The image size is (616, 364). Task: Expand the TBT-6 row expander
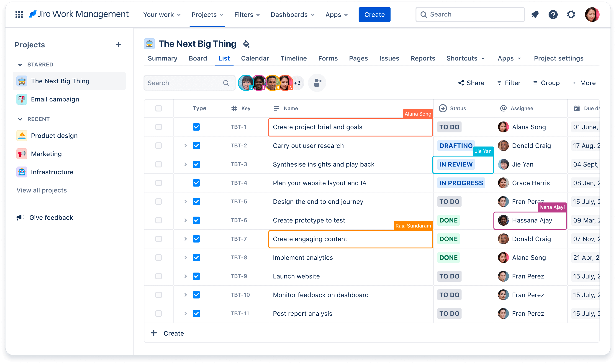coord(184,220)
